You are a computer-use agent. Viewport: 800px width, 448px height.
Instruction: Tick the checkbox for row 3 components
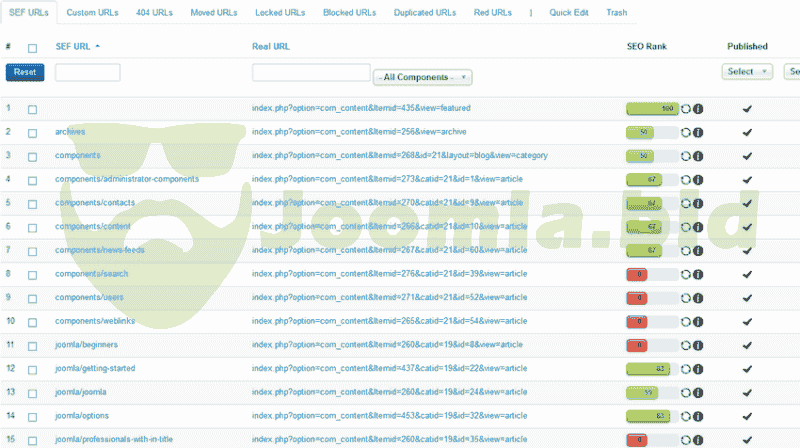33,156
